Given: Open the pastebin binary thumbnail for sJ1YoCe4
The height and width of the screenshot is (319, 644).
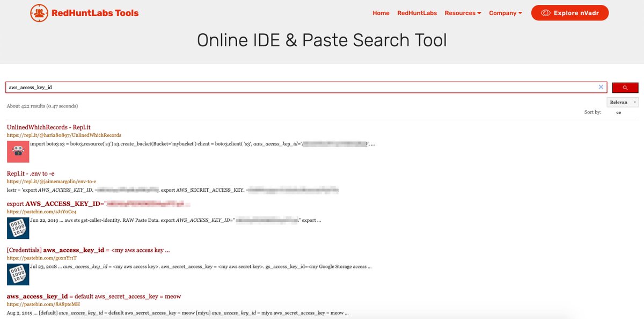Looking at the screenshot, I should [18, 228].
